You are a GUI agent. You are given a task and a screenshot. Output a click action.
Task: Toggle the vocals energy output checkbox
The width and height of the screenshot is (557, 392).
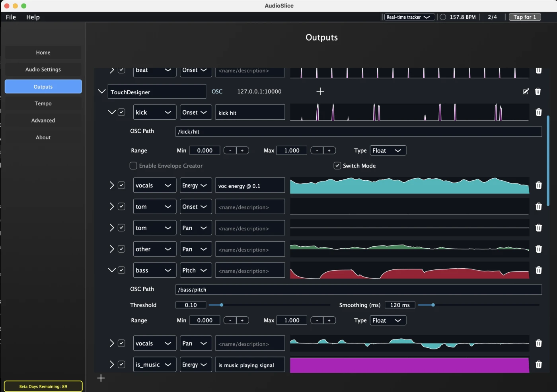pyautogui.click(x=122, y=185)
